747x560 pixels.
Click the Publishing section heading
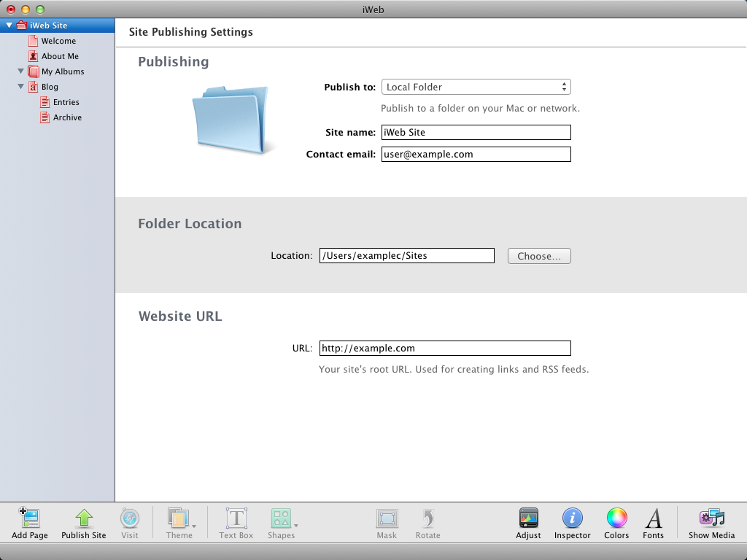(x=174, y=62)
